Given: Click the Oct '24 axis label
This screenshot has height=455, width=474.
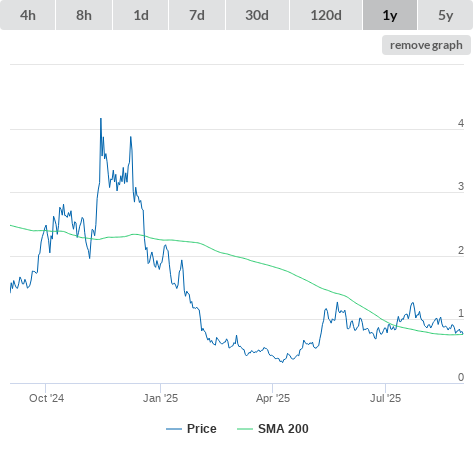Looking at the screenshot, I should click(x=46, y=398).
